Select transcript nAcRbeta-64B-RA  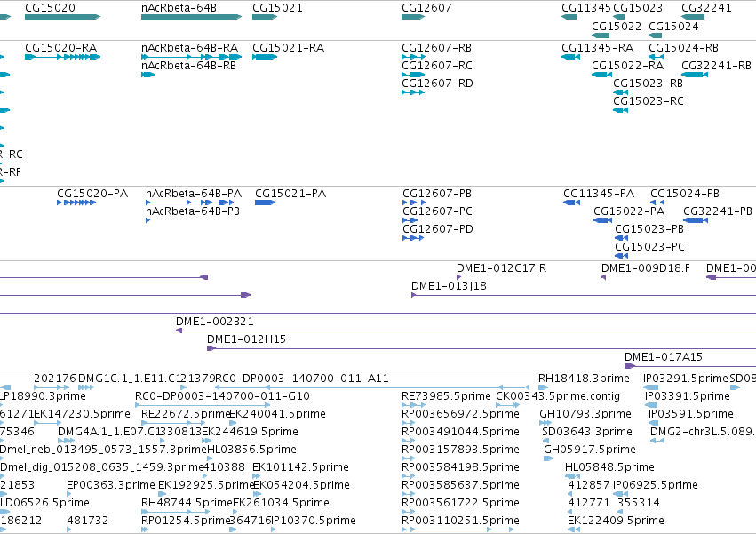[191, 57]
